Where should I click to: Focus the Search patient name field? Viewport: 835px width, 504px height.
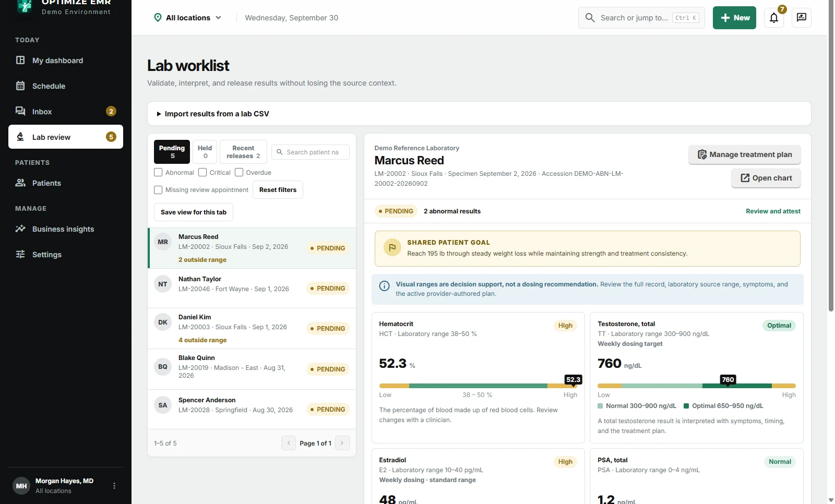coord(311,152)
